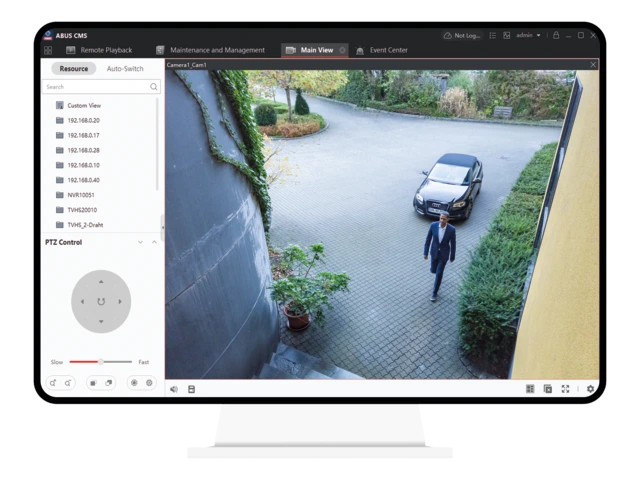Select device 192.168.0.28
The height and width of the screenshot is (480, 640).
[83, 150]
